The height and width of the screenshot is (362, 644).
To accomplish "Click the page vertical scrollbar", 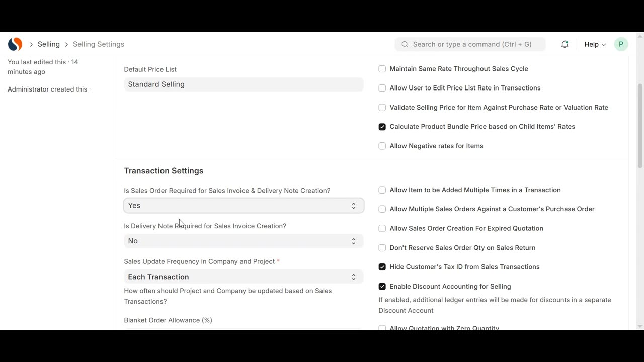I will coord(640,126).
